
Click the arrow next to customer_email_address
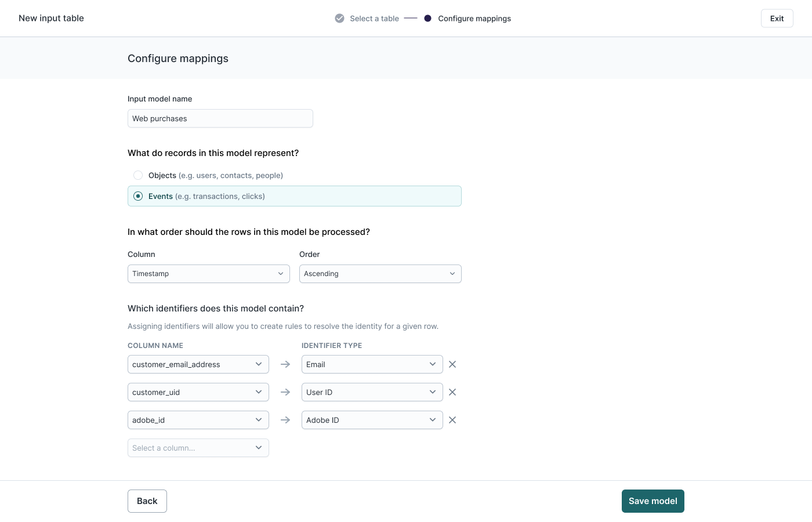click(x=285, y=364)
